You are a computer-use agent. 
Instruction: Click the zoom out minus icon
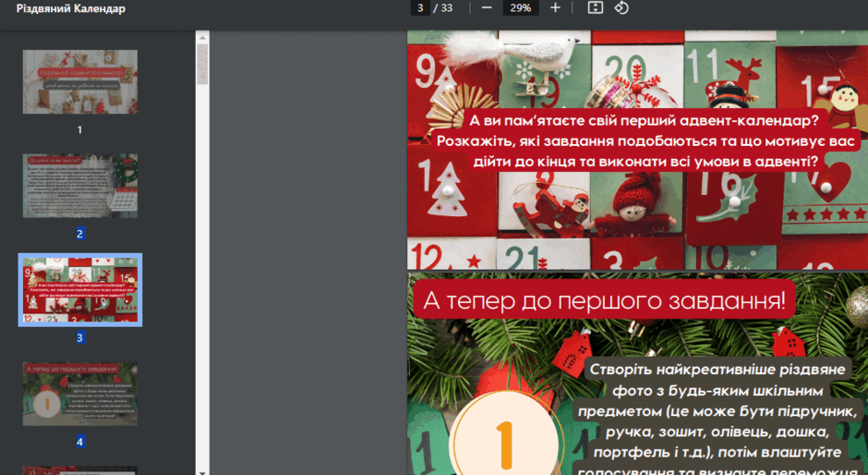coord(487,7)
